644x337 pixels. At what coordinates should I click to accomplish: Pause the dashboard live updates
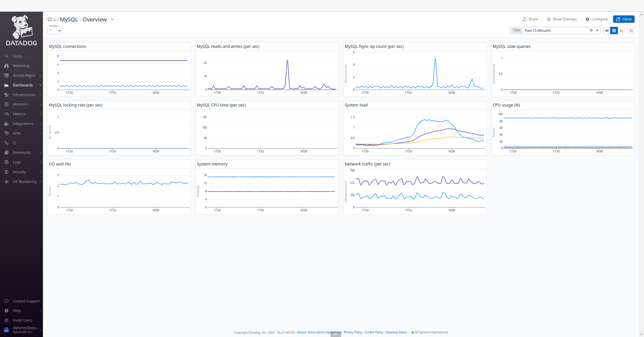[614, 30]
